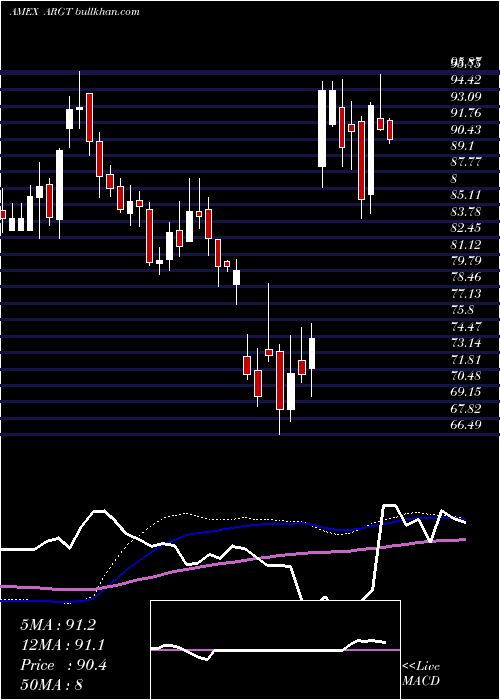Image resolution: width=500 pixels, height=700 pixels.
Task: Select the 73.14 price axis label
Action: point(466,343)
